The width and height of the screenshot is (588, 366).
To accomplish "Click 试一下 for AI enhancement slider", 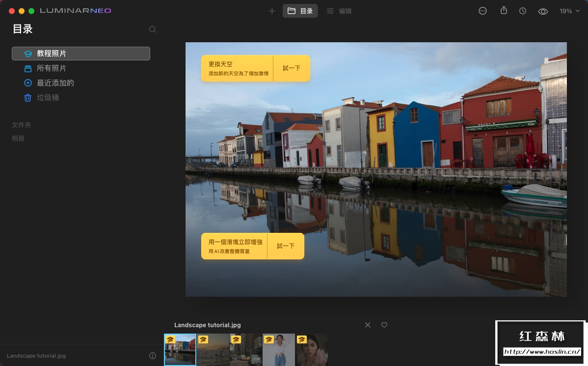I will (285, 246).
